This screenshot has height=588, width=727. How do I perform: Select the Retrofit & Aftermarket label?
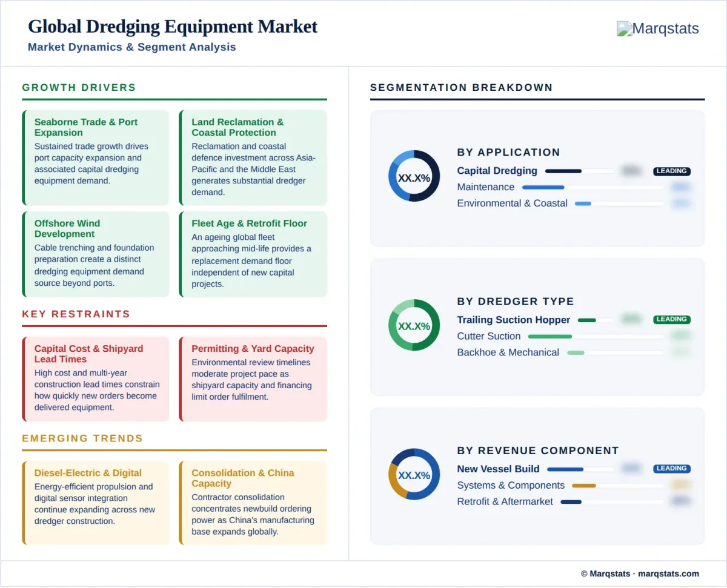tap(505, 501)
